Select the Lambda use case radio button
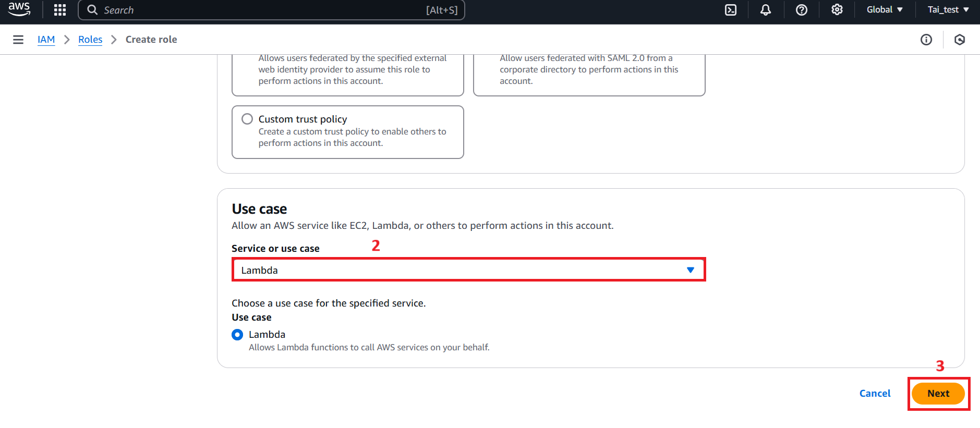980x428 pixels. click(237, 335)
